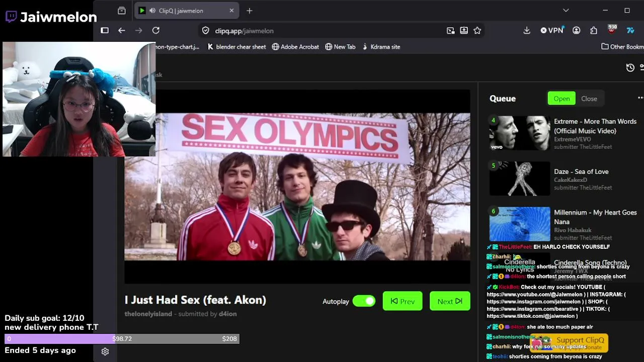
Task: Select Millennium - My Heart Goes Nana thumbnail
Action: pyautogui.click(x=520, y=224)
